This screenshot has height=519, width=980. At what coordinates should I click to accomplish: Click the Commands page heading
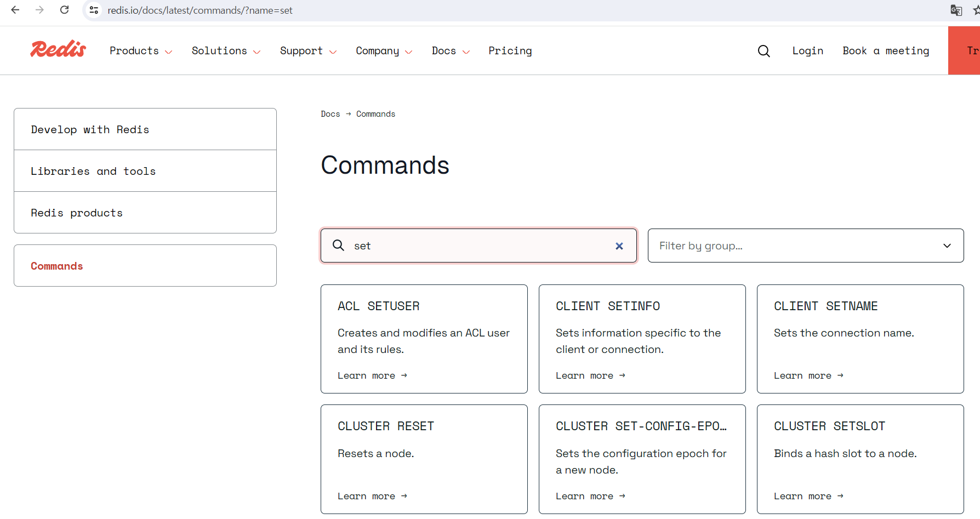click(385, 165)
